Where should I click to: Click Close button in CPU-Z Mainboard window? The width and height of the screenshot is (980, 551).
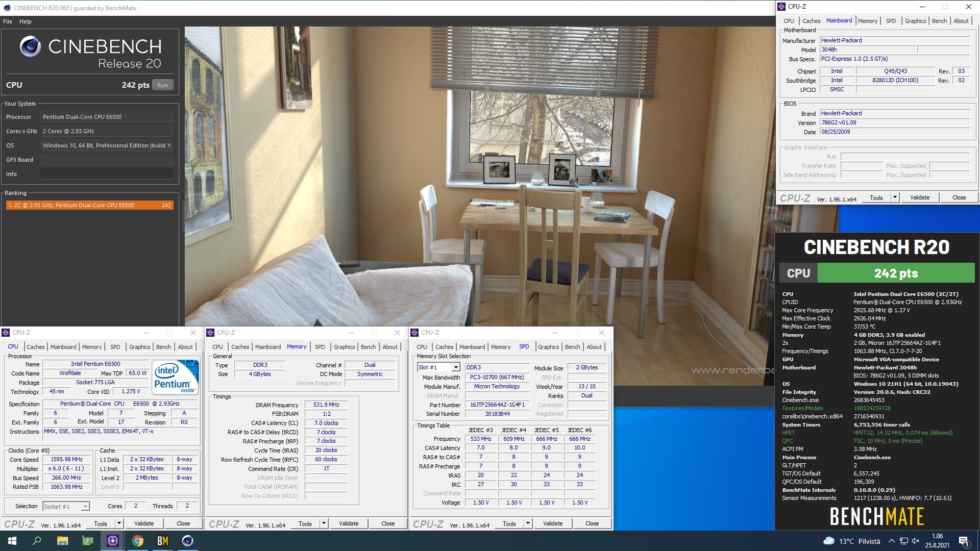[959, 197]
